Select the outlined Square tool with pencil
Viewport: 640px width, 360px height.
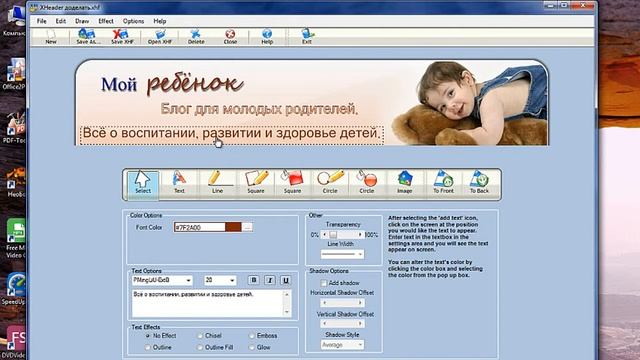pos(256,183)
